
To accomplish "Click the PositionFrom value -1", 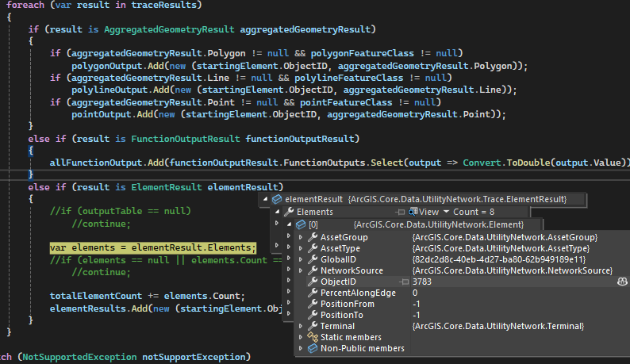I will [x=417, y=304].
